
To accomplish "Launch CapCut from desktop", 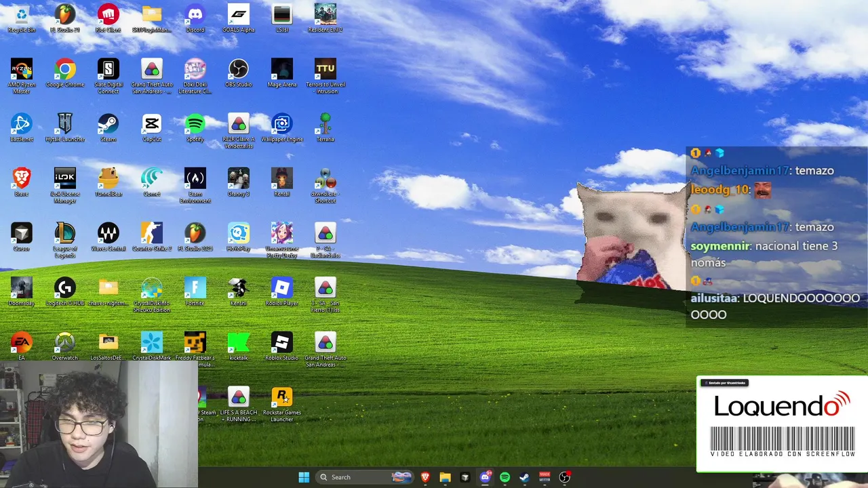I will click(152, 127).
